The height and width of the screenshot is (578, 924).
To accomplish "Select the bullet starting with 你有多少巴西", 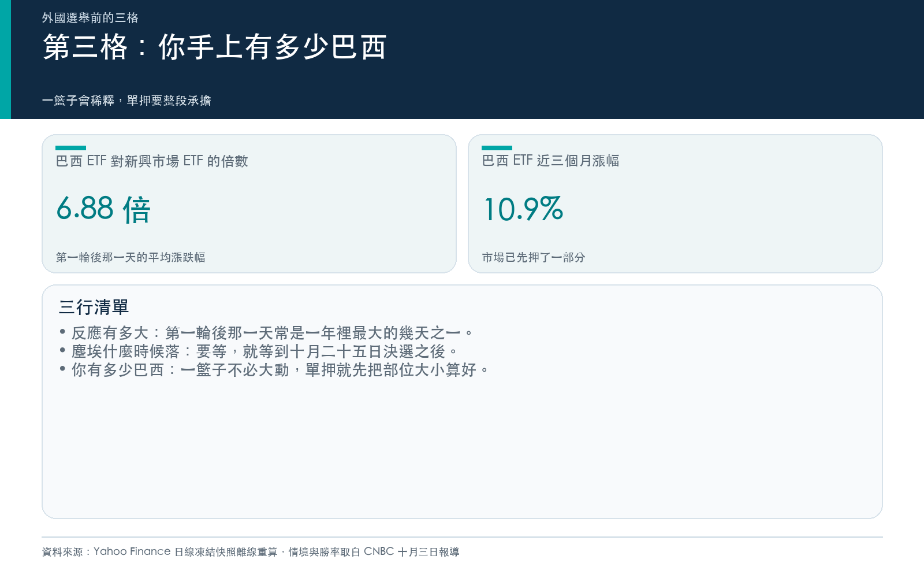I will tap(274, 370).
